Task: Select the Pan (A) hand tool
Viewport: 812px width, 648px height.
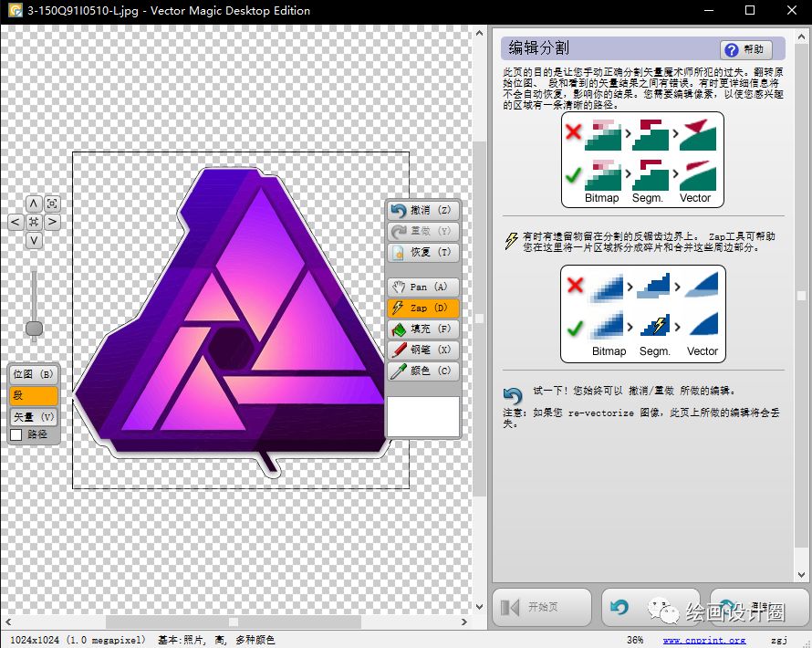Action: coord(423,287)
